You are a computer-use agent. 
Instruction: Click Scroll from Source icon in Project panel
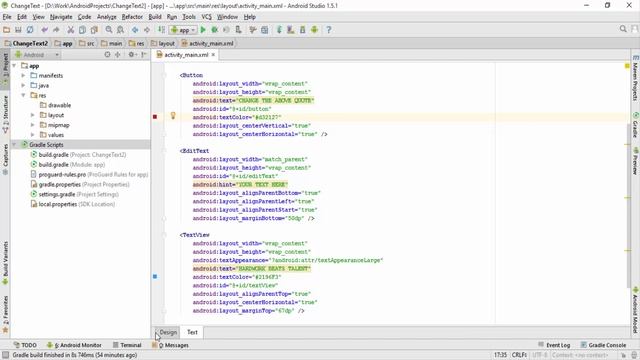[107, 54]
